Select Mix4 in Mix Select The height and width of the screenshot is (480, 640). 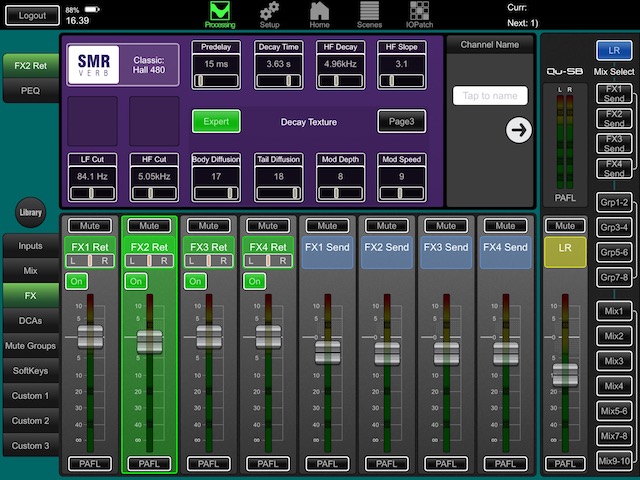click(614, 386)
